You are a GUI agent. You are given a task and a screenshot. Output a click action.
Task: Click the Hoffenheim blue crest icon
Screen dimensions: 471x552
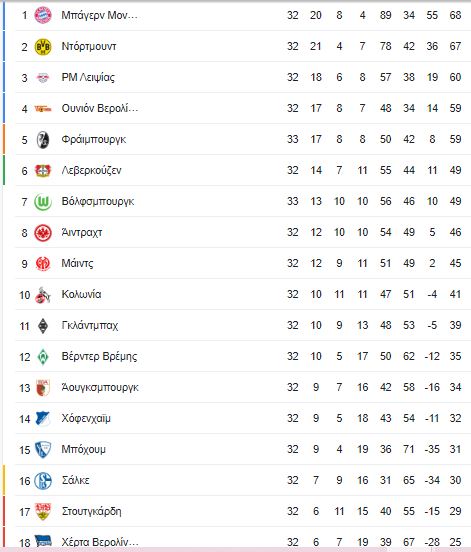click(x=43, y=419)
